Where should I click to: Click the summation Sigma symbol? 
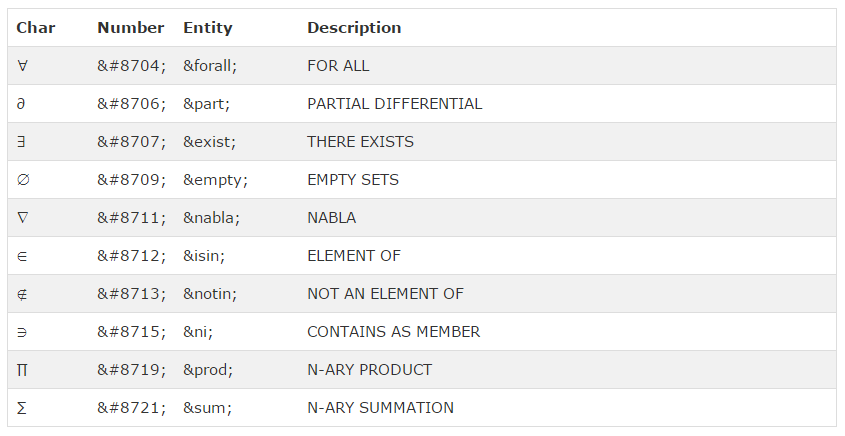pos(22,408)
